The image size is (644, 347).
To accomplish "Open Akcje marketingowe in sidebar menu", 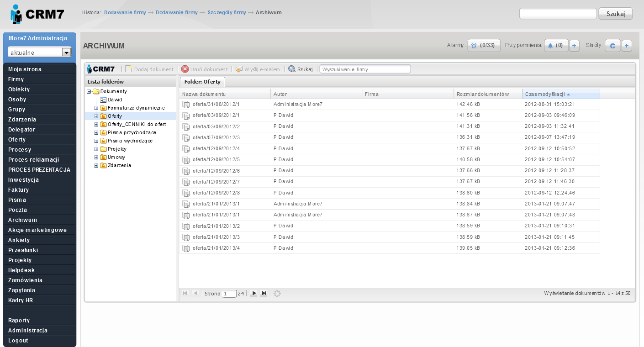I will pos(40,230).
